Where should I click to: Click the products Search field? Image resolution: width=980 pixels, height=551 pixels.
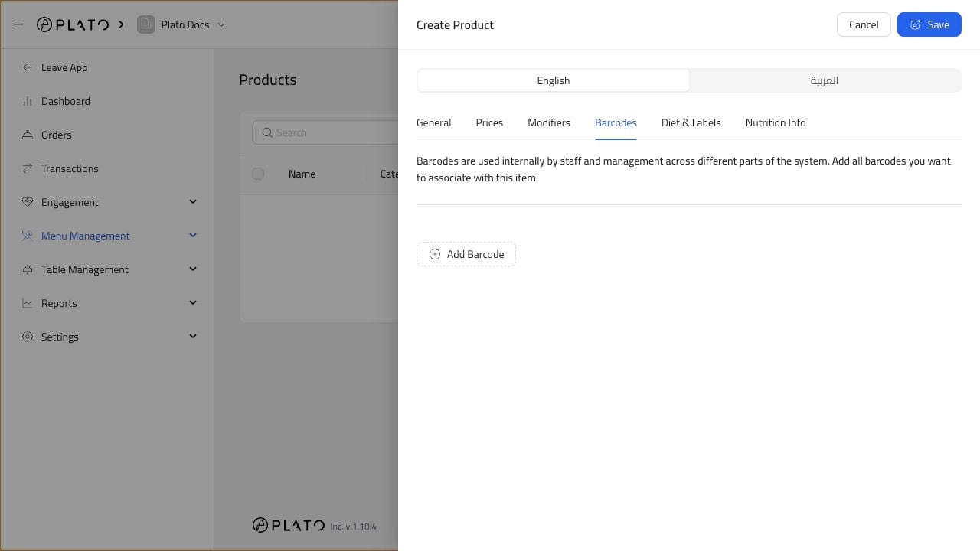pyautogui.click(x=325, y=132)
